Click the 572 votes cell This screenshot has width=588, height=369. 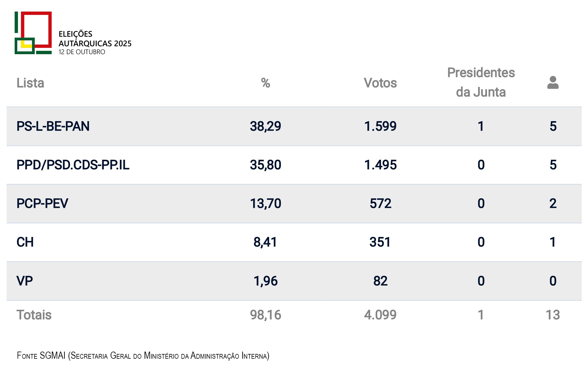(380, 204)
